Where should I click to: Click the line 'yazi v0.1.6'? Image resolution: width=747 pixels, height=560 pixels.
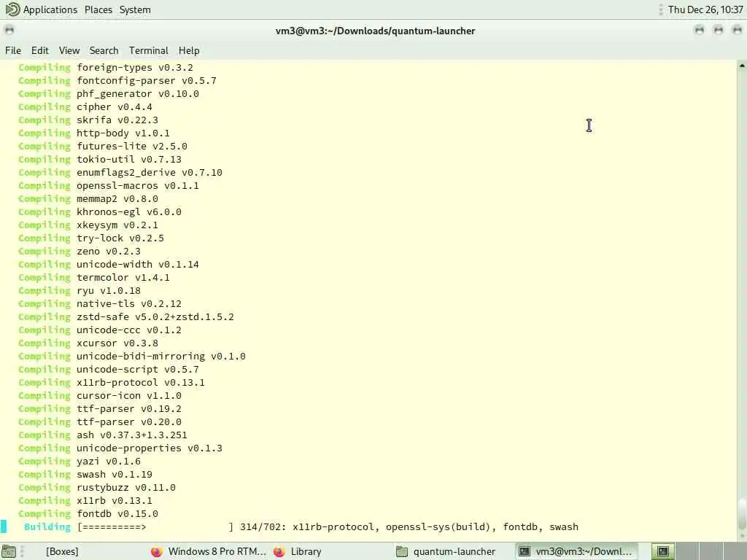[109, 462]
